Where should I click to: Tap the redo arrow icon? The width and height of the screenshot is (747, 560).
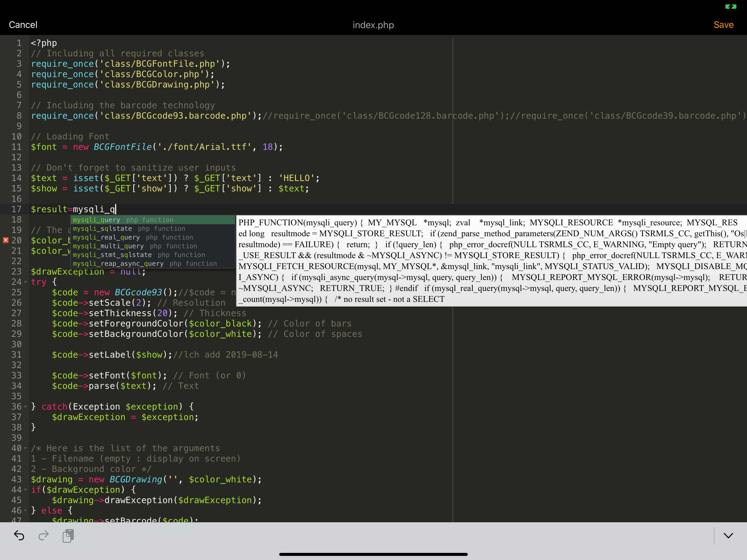tap(43, 535)
